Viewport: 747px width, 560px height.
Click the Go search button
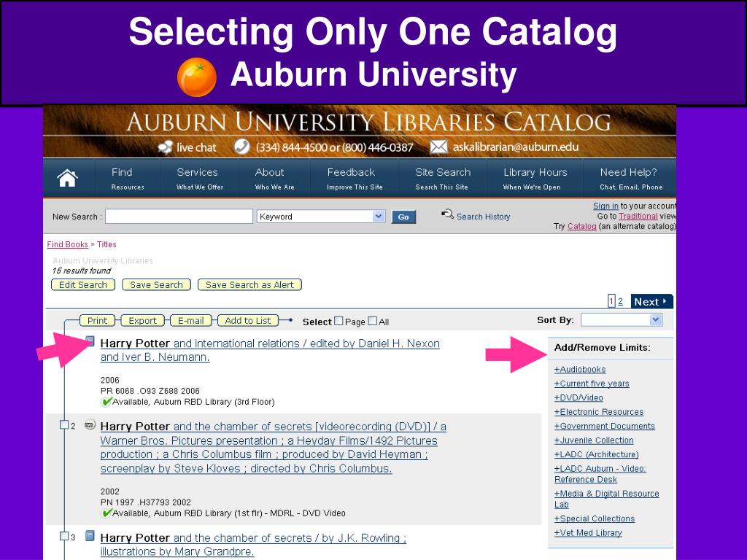click(x=403, y=217)
